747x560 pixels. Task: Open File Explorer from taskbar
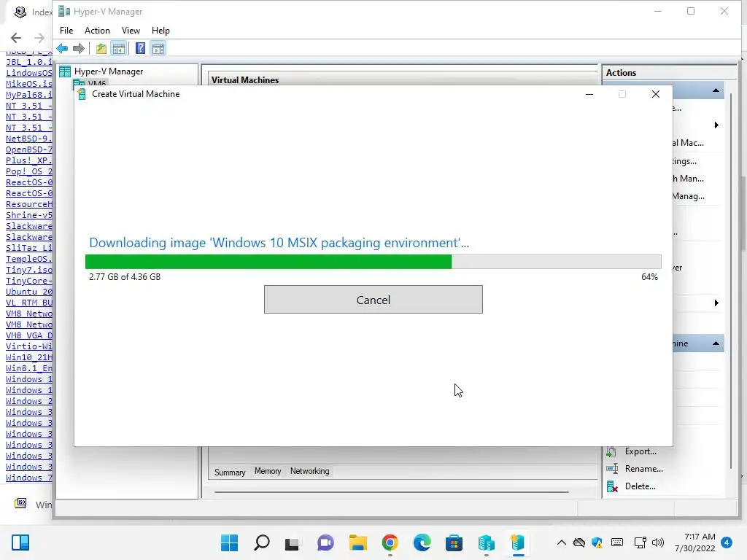pyautogui.click(x=357, y=542)
